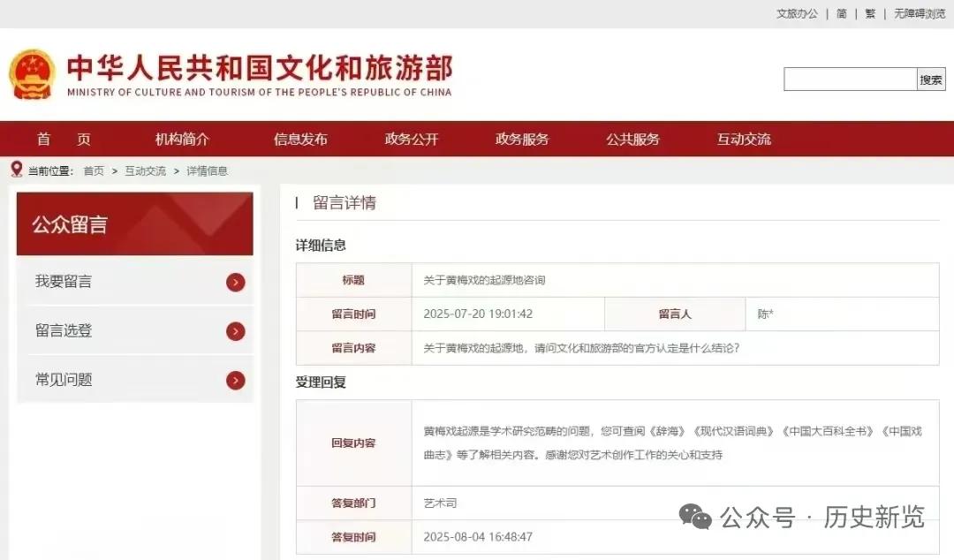Switch to traditional Chinese 繁
Image resolution: width=954 pixels, height=560 pixels.
click(x=870, y=13)
